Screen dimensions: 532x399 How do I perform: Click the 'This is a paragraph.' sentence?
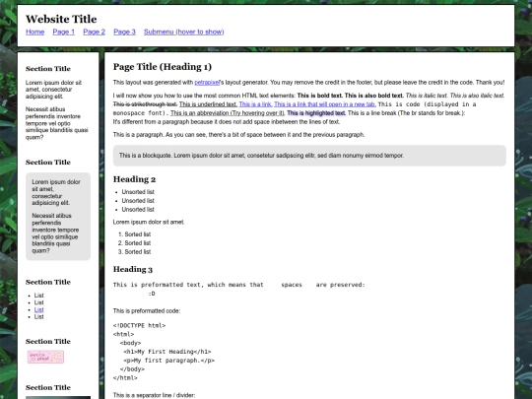point(139,135)
